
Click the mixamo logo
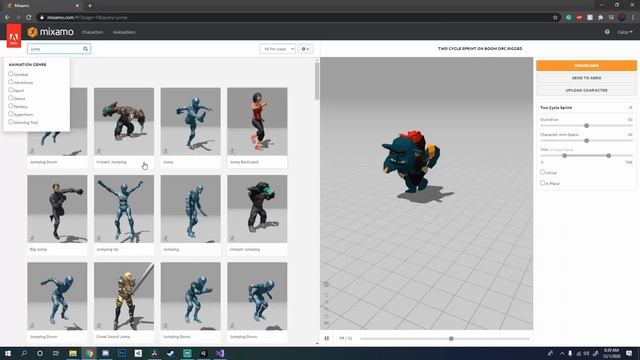click(51, 32)
